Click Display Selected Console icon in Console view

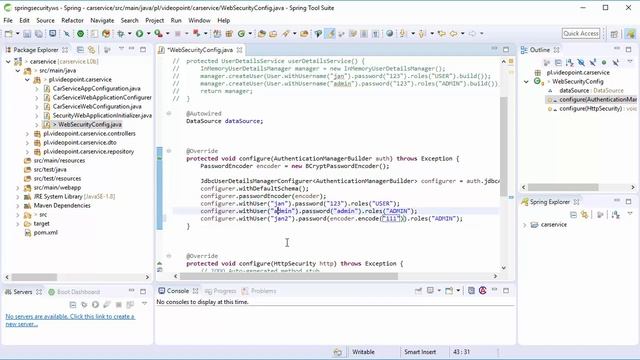point(430,291)
